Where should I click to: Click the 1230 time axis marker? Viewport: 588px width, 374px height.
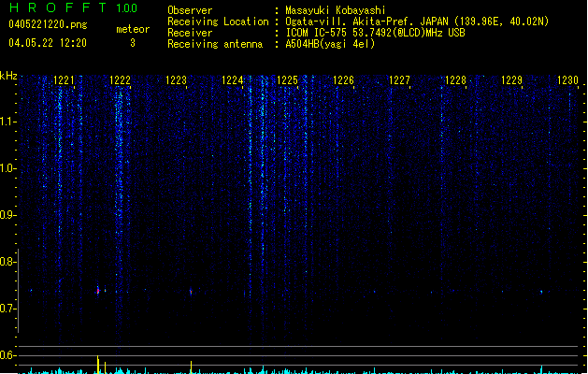coord(567,80)
